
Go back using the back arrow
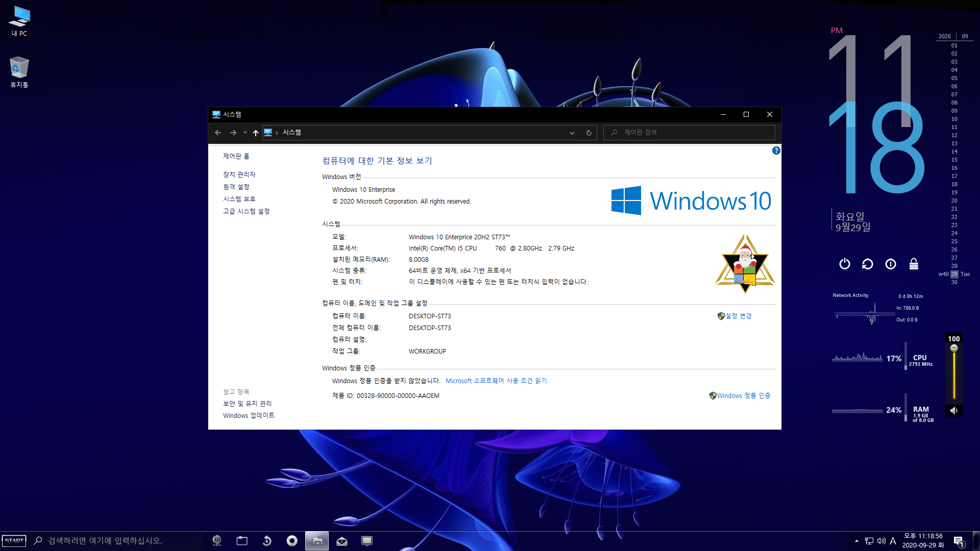(218, 133)
